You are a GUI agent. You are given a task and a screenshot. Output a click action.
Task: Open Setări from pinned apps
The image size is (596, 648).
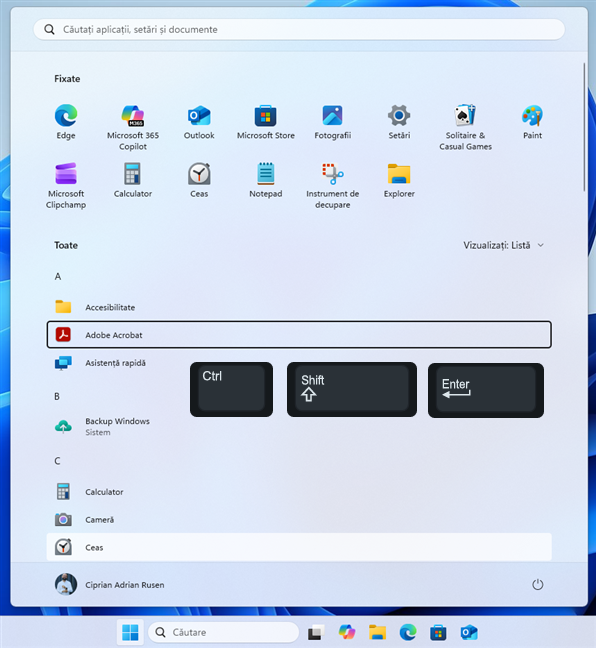(x=399, y=122)
